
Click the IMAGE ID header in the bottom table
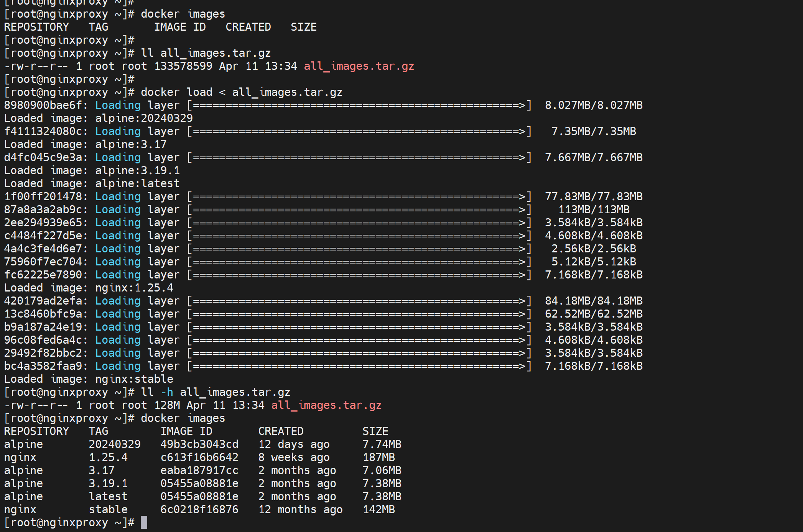click(186, 431)
